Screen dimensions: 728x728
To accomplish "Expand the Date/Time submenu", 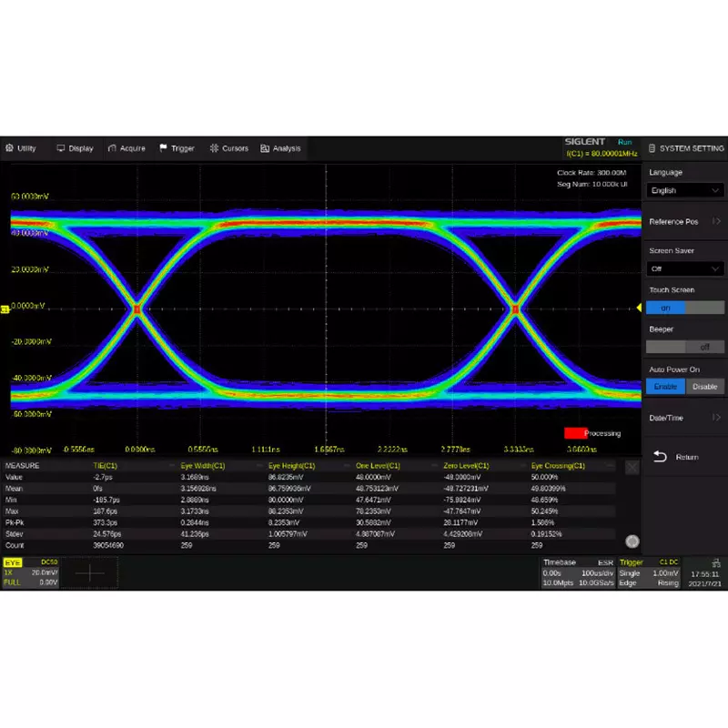I will 685,418.
